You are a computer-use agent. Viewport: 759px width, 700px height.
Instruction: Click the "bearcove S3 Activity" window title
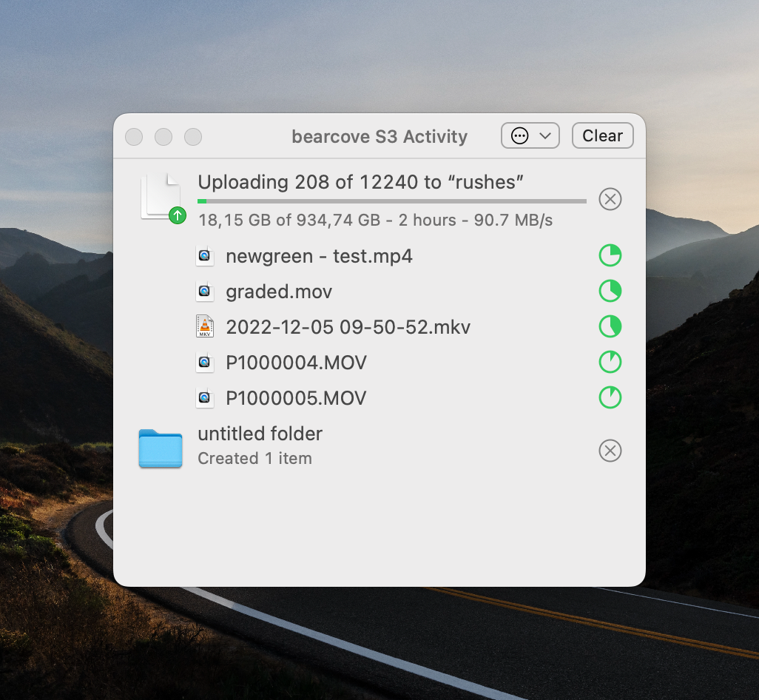pos(379,136)
